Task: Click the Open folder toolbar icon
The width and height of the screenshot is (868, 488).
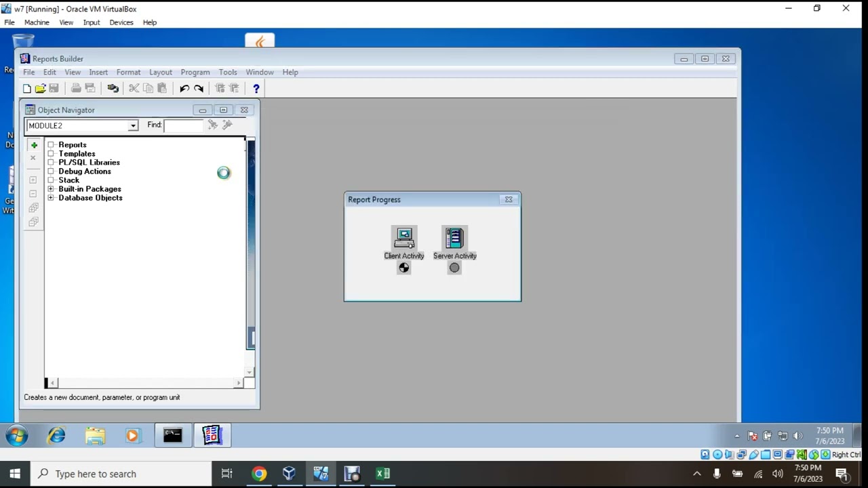Action: [x=40, y=88]
